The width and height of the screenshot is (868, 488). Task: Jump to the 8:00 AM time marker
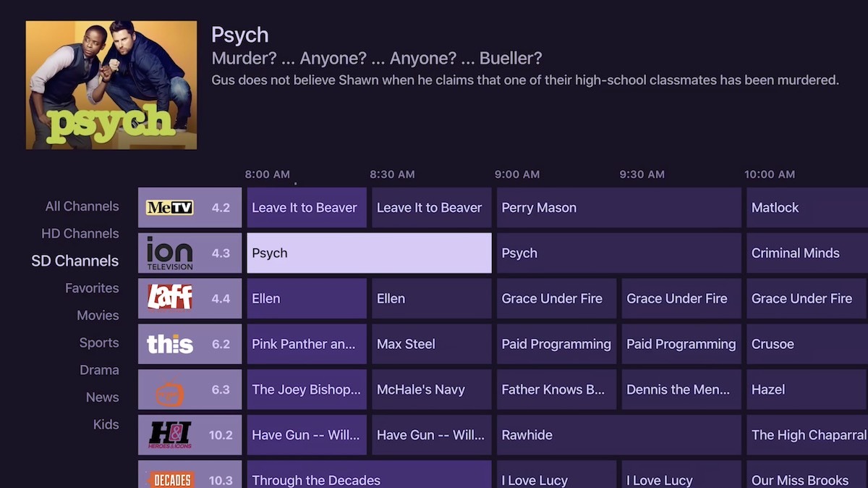tap(268, 174)
